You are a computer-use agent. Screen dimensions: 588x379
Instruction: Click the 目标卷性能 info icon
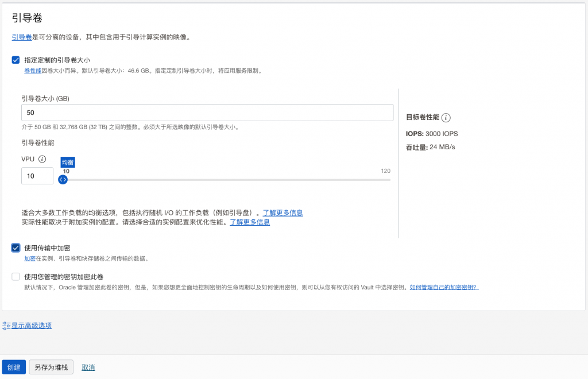pos(446,118)
